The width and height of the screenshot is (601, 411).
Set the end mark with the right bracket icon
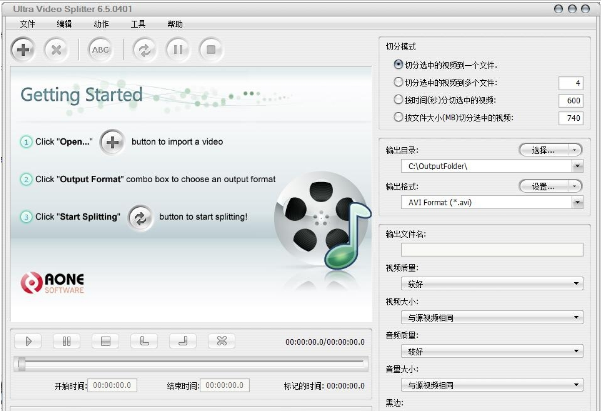coord(183,341)
